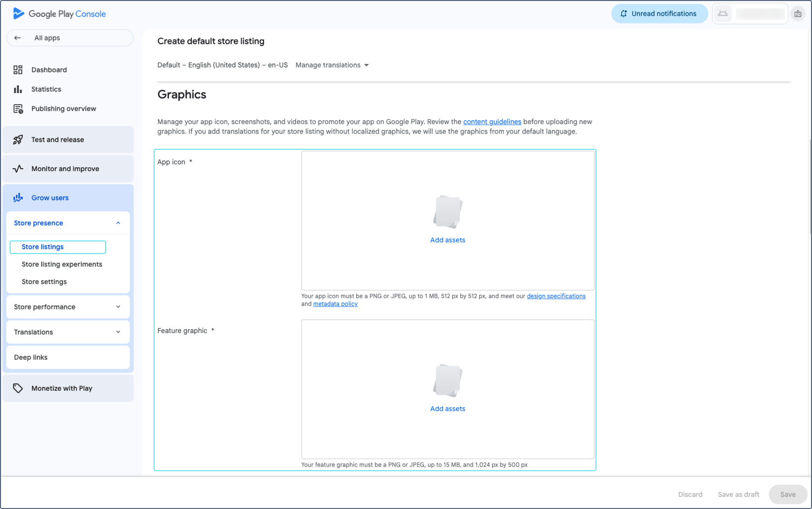Image resolution: width=812 pixels, height=509 pixels.
Task: Open the content guidelines link
Action: (492, 122)
